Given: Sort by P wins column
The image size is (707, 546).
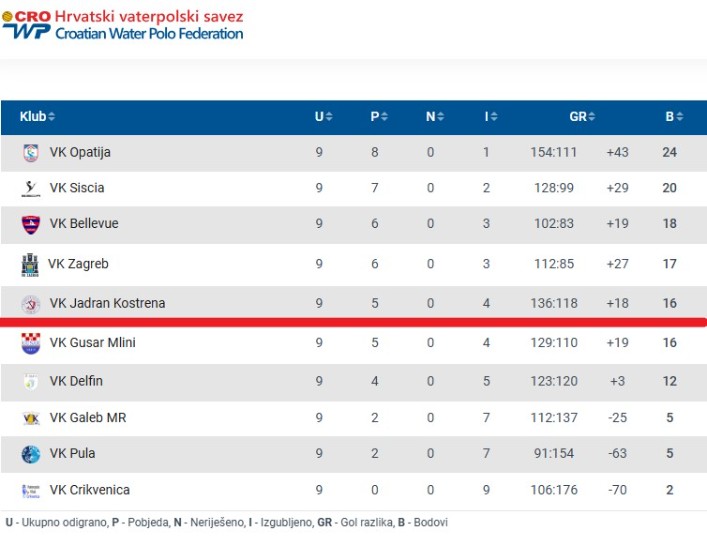Looking at the screenshot, I should pos(379,117).
